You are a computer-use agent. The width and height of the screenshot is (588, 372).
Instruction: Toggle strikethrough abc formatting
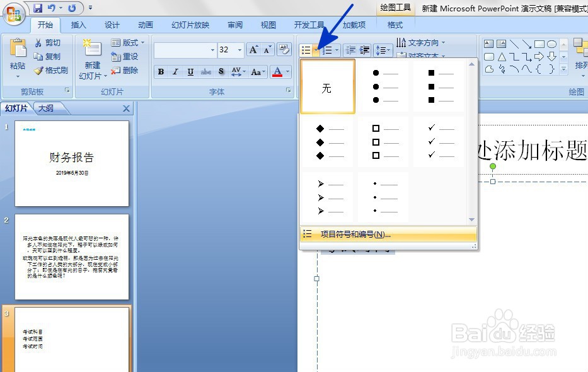pyautogui.click(x=206, y=72)
